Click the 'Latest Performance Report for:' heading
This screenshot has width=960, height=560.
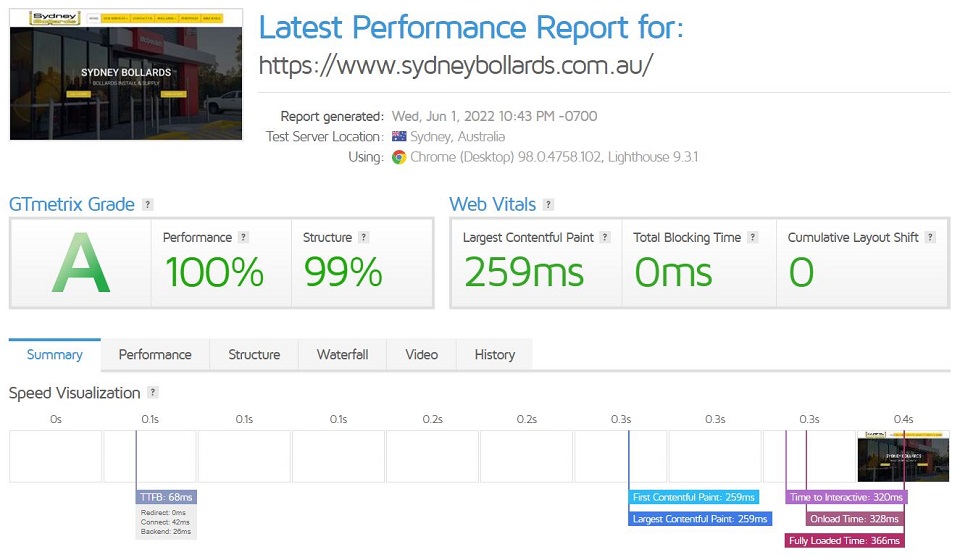[x=471, y=28]
